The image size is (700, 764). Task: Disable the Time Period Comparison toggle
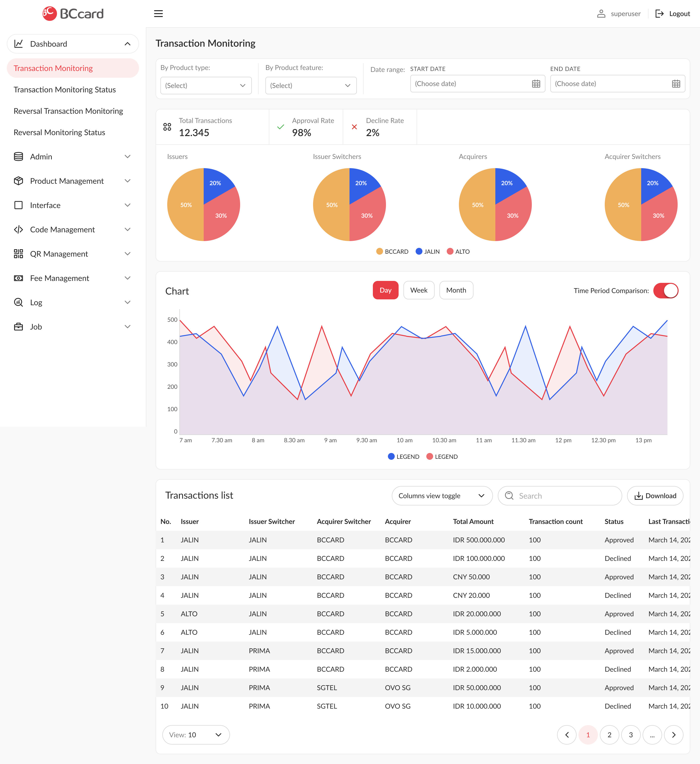(x=666, y=290)
